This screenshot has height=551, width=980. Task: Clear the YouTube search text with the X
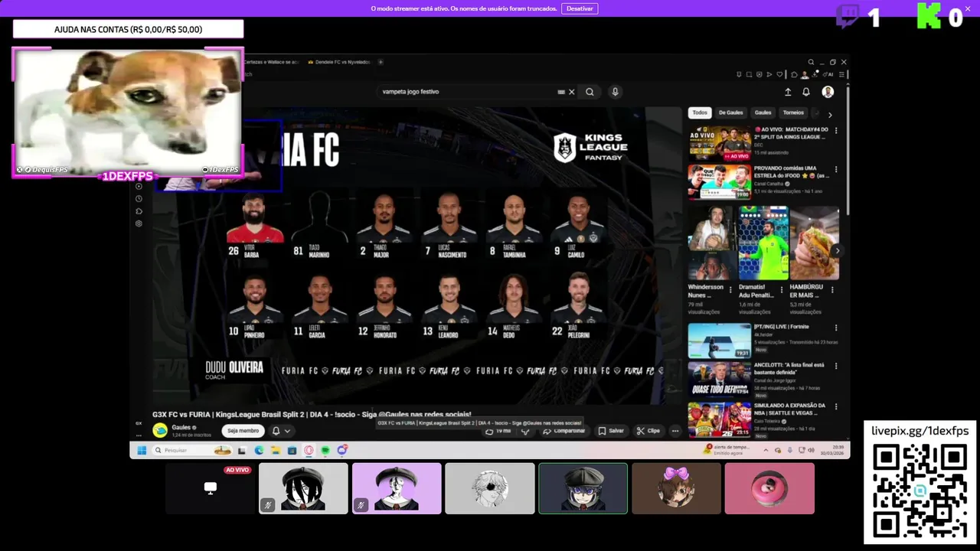pyautogui.click(x=571, y=92)
